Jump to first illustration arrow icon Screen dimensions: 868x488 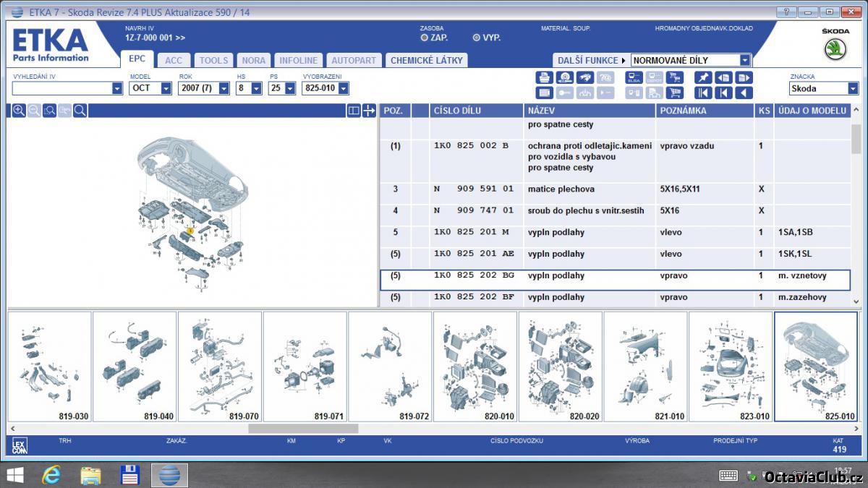pos(702,93)
